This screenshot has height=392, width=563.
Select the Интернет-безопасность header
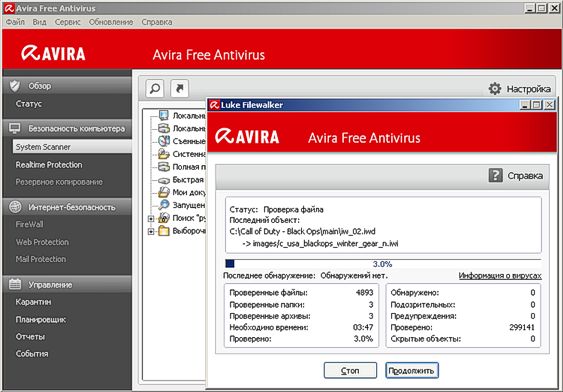67,207
